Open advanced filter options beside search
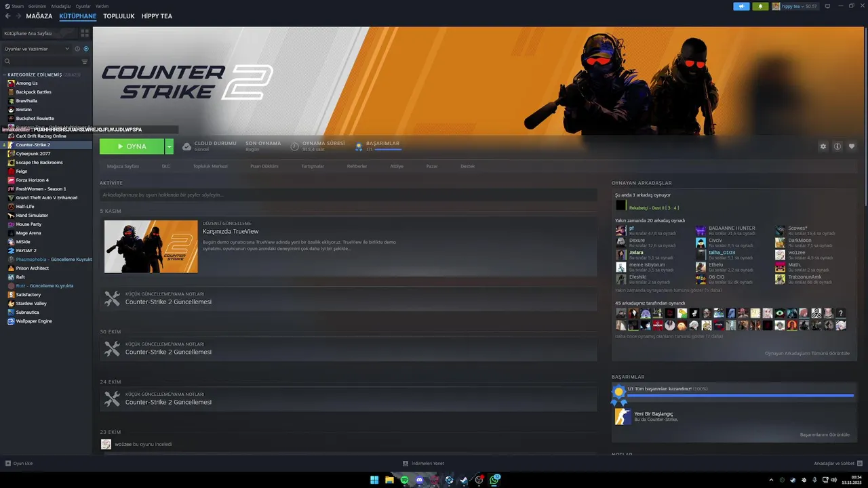The height and width of the screenshot is (488, 868). (85, 62)
